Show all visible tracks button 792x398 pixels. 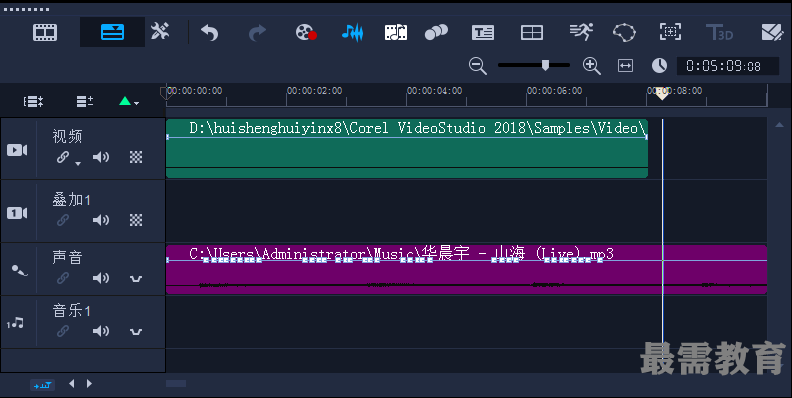(x=33, y=102)
